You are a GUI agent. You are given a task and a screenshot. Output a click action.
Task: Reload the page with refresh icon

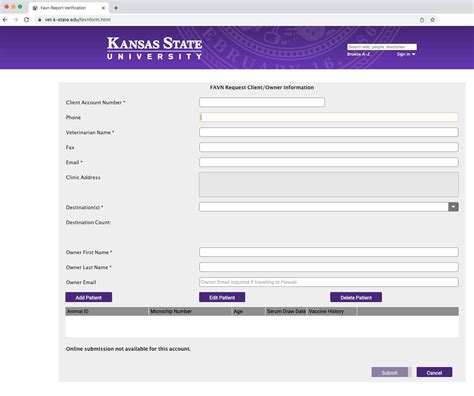pos(26,20)
